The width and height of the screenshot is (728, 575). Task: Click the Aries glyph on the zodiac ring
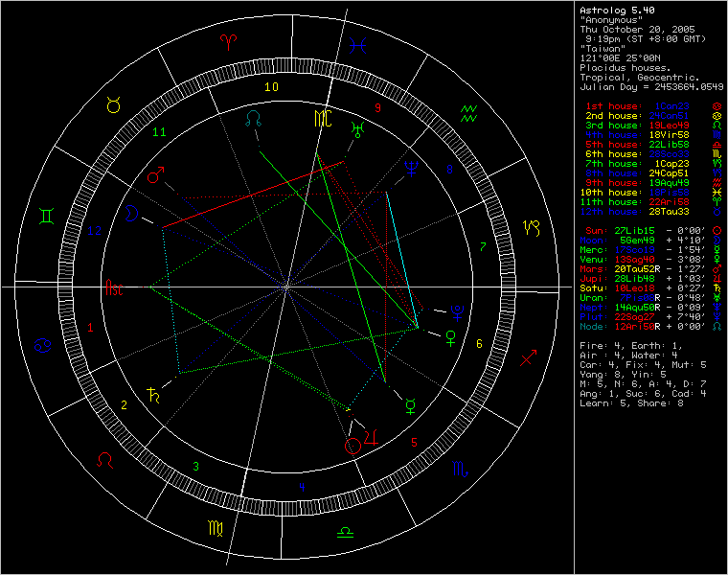pyautogui.click(x=229, y=42)
